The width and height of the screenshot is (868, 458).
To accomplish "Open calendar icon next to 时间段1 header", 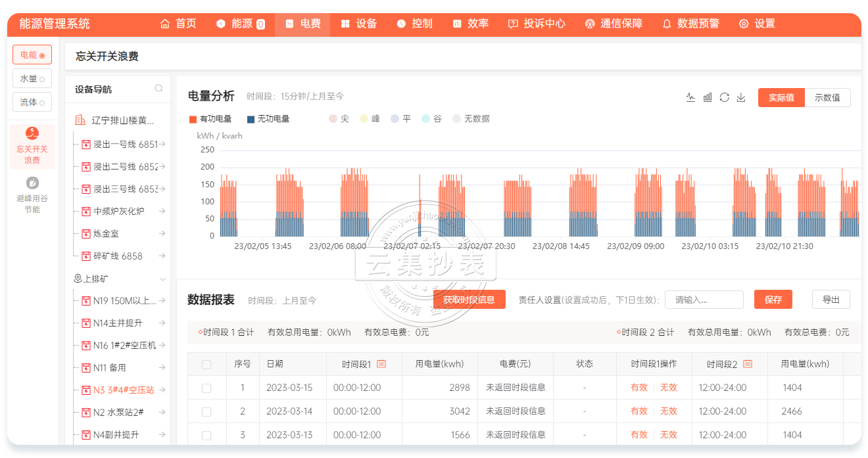I will tap(381, 363).
